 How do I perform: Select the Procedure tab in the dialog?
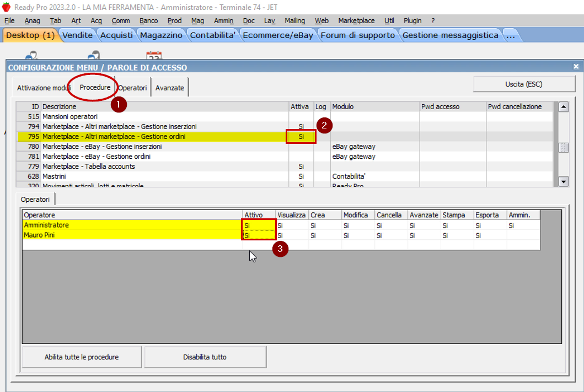(x=95, y=87)
